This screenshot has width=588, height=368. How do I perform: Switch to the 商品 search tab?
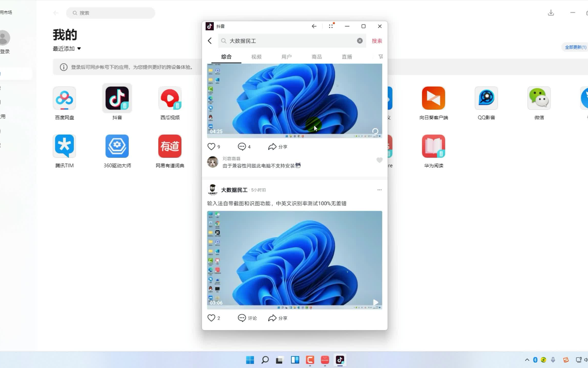(x=316, y=57)
